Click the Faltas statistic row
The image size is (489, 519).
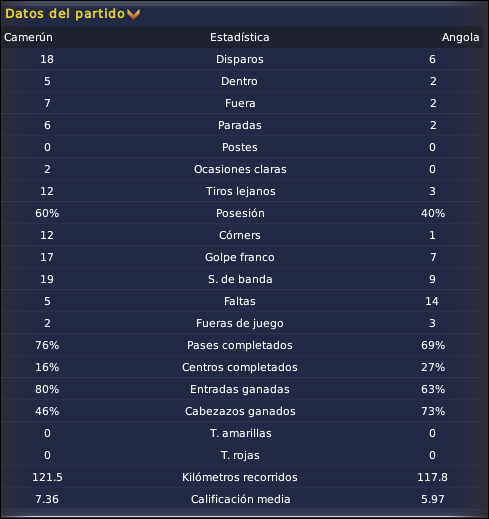242,301
